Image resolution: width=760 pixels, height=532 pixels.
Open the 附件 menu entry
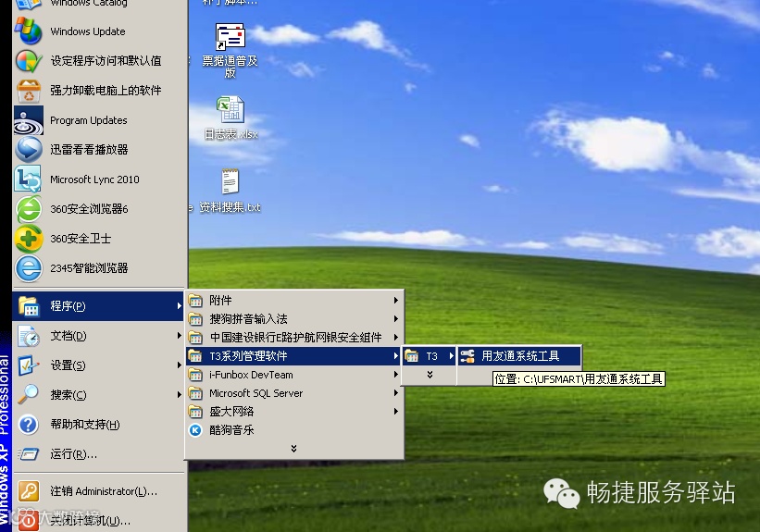(x=294, y=301)
